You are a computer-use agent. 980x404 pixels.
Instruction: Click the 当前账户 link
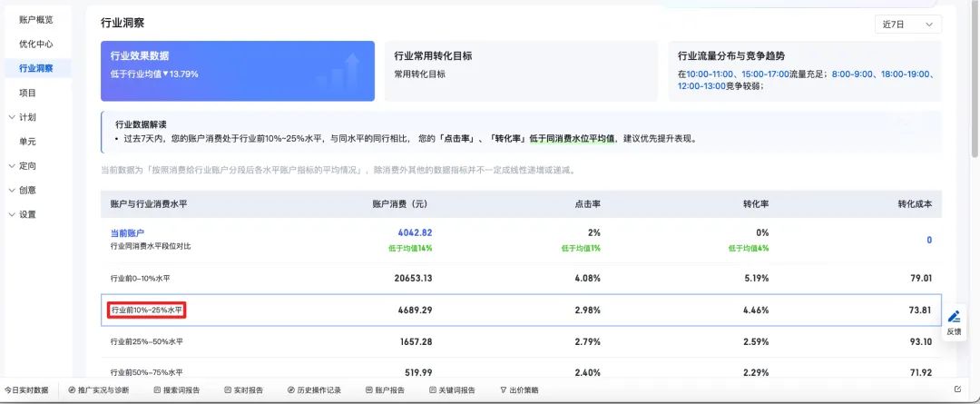point(128,233)
